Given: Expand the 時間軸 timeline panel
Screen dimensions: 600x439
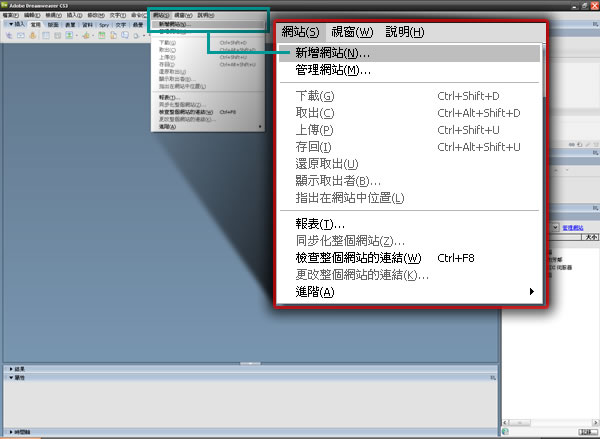Looking at the screenshot, I should [11, 432].
